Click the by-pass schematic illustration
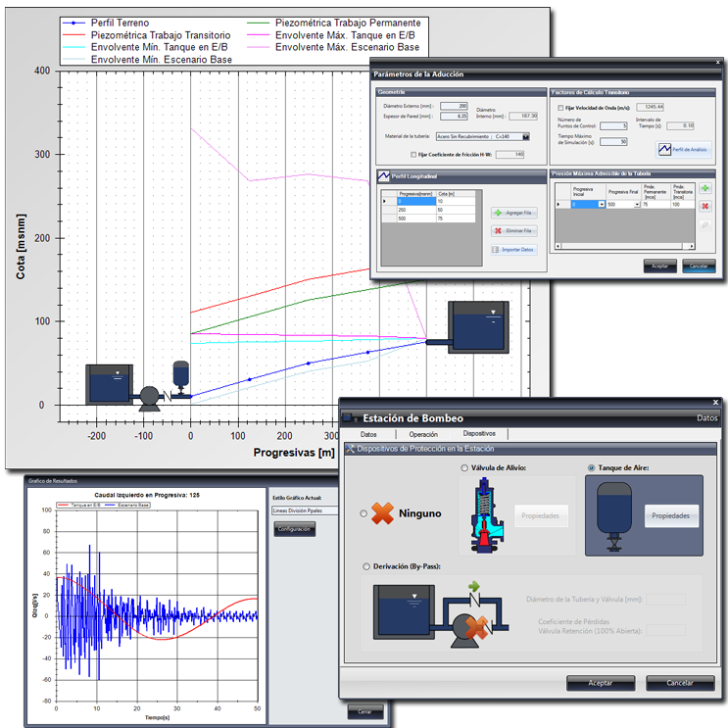This screenshot has height=728, width=728. pos(441,615)
